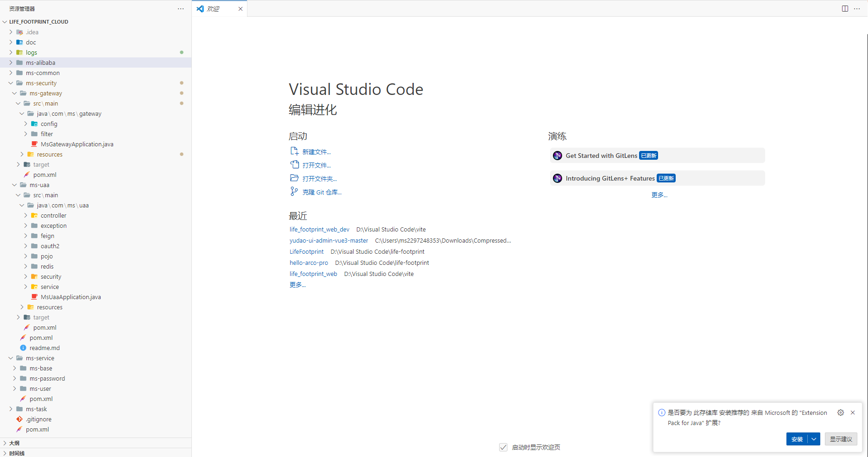Click the 克隆 Git 仓库... link

click(322, 192)
